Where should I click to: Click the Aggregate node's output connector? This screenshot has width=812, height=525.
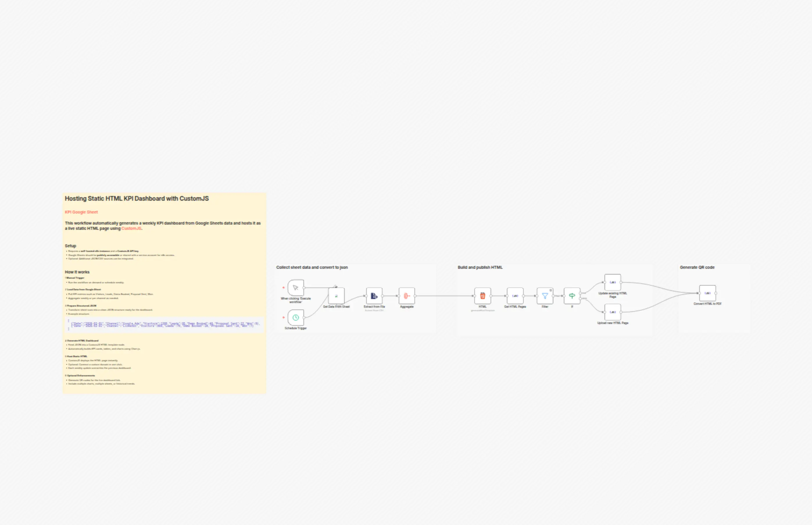415,296
